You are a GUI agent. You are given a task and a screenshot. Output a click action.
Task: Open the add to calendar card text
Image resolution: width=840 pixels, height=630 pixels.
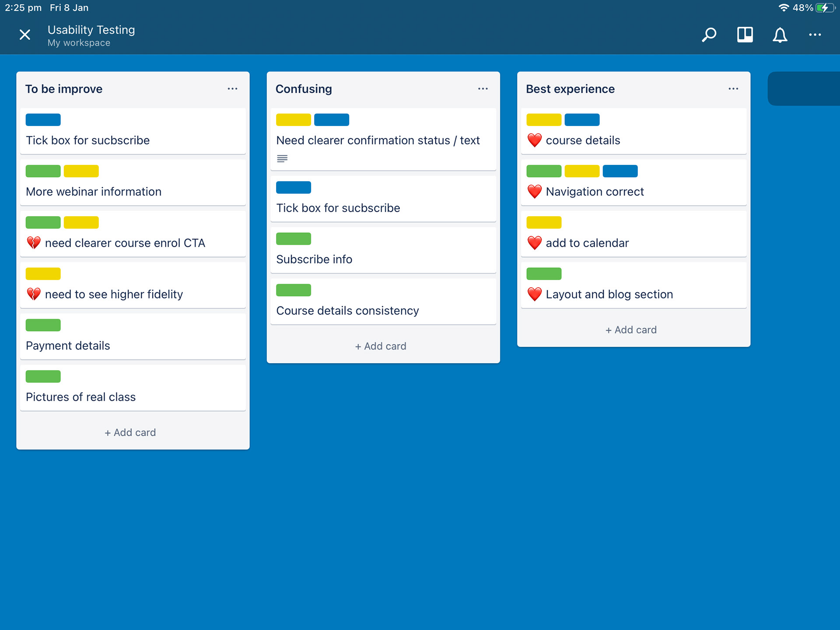click(587, 243)
